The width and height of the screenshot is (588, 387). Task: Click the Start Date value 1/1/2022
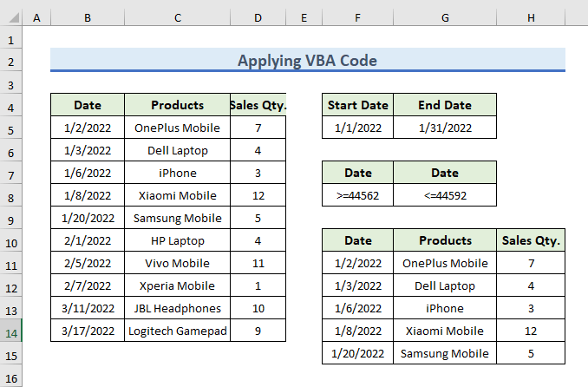357,128
